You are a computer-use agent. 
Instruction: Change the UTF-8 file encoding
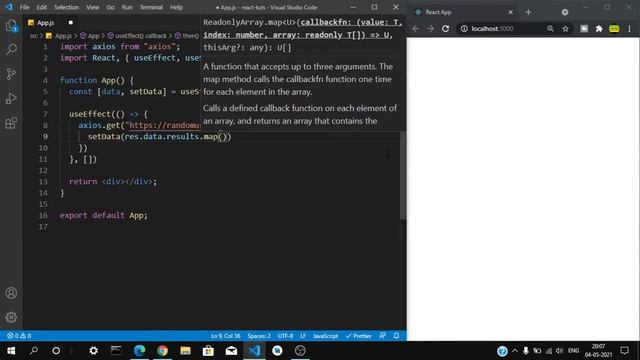[x=285, y=336]
